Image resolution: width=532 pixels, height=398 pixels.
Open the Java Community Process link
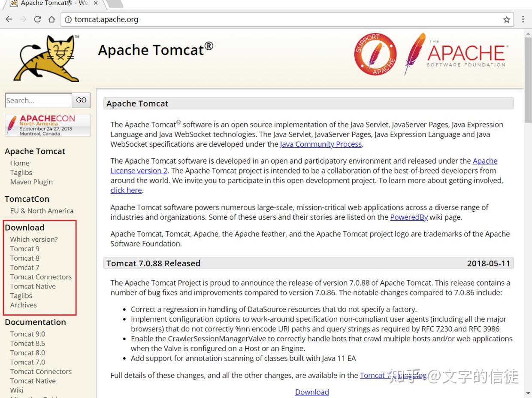coord(320,144)
